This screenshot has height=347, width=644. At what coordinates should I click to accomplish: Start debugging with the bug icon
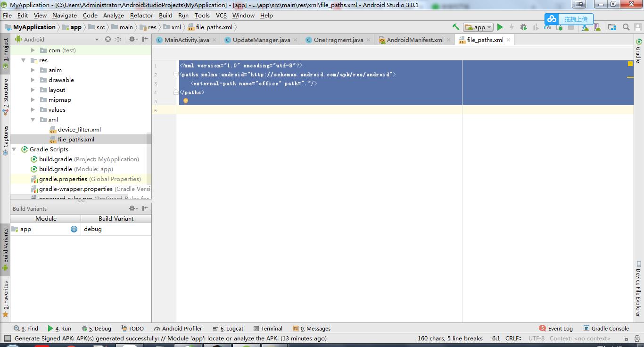point(523,27)
